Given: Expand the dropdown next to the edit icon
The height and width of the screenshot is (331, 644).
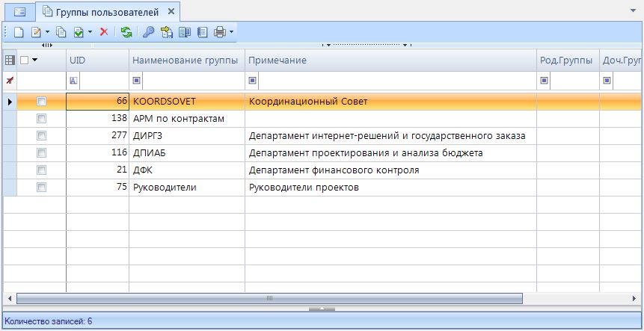Looking at the screenshot, I should [x=47, y=32].
